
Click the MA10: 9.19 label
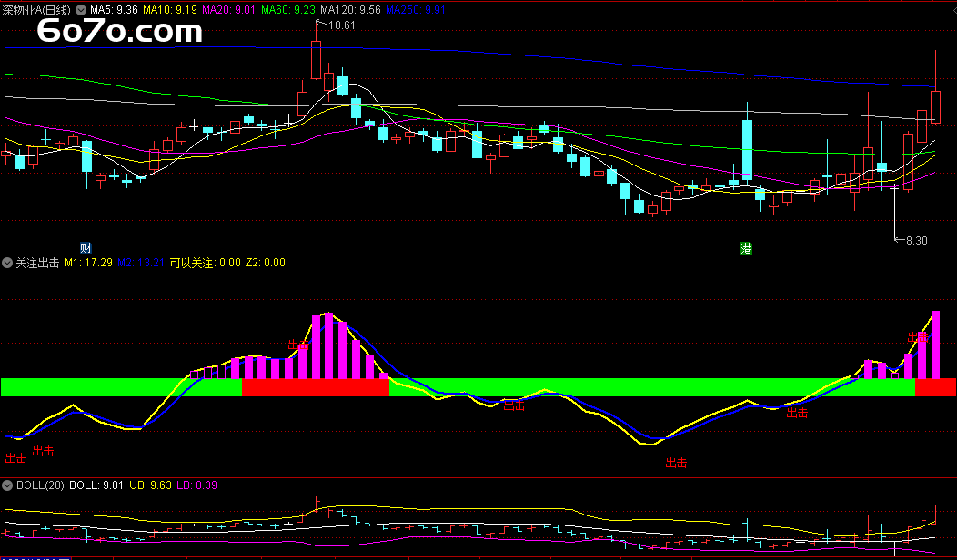pos(170,10)
